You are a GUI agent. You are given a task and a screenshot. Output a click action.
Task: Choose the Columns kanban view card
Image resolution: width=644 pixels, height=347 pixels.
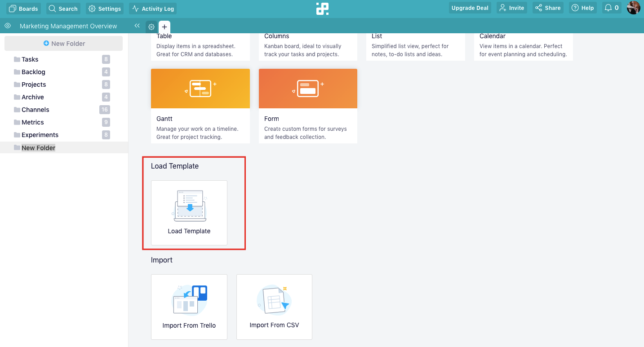pos(308,47)
